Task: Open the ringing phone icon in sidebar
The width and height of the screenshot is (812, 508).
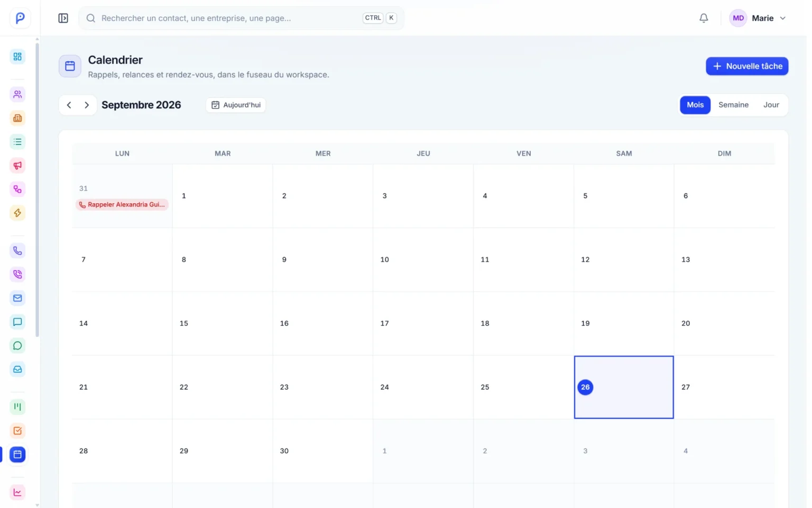Action: [17, 275]
